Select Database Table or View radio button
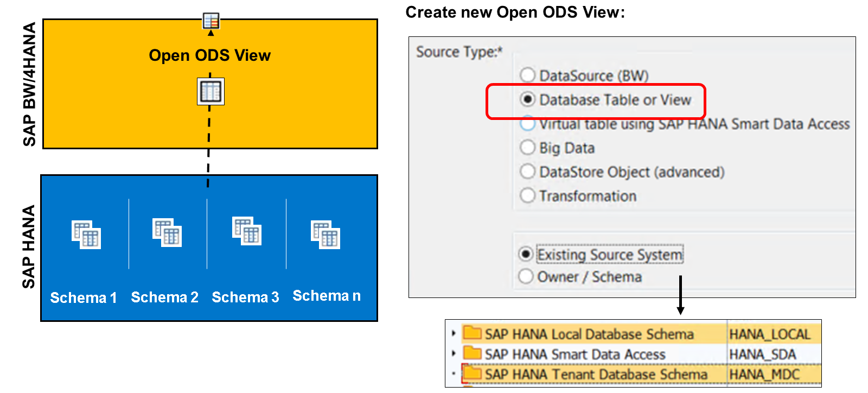 [x=527, y=99]
